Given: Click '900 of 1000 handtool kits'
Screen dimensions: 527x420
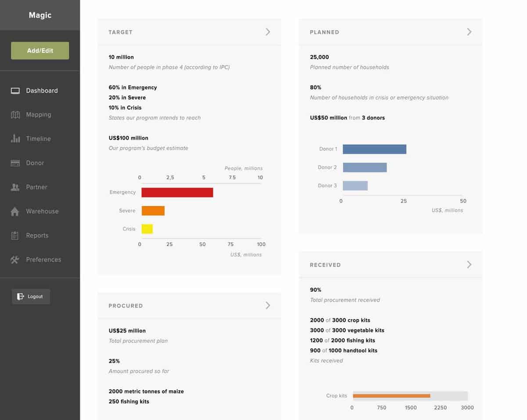Looking at the screenshot, I should [x=343, y=351].
